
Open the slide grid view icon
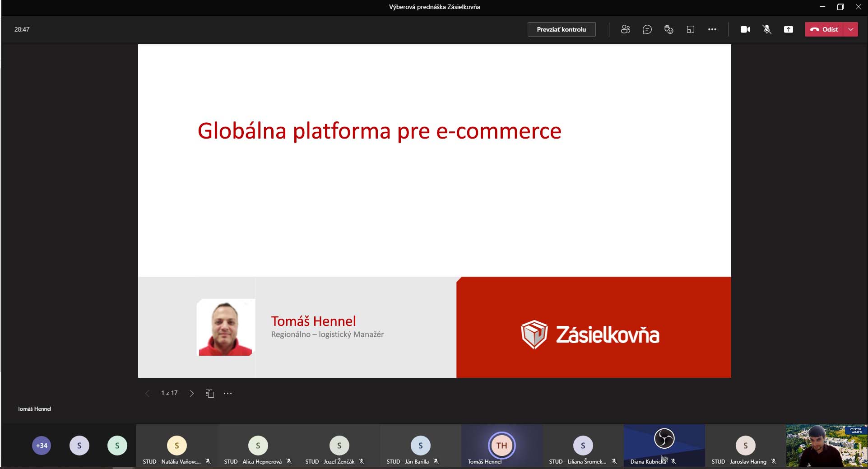click(209, 393)
